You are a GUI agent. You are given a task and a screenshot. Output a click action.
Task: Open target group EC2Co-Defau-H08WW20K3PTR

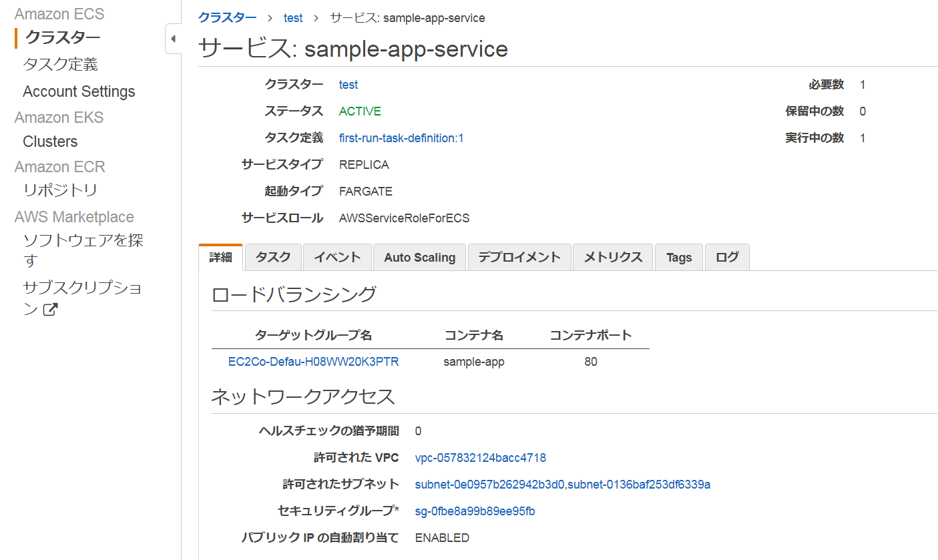(x=314, y=362)
